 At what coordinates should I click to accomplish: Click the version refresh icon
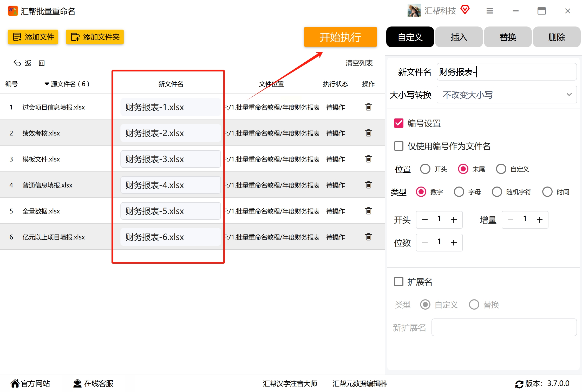[x=519, y=384]
